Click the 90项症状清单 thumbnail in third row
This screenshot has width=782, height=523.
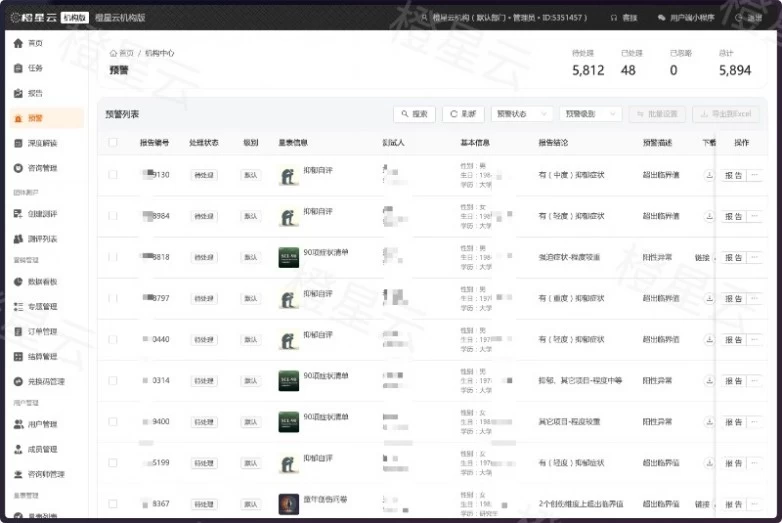[289, 257]
